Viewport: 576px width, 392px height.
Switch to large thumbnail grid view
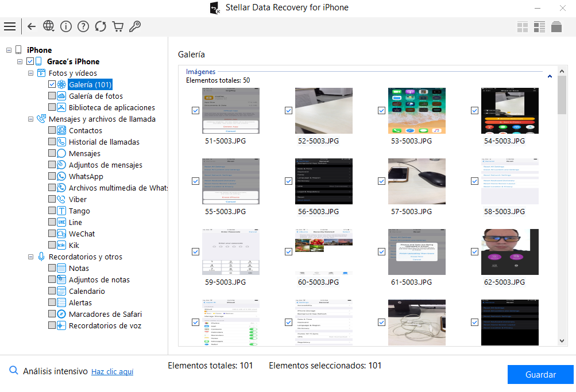pyautogui.click(x=523, y=27)
